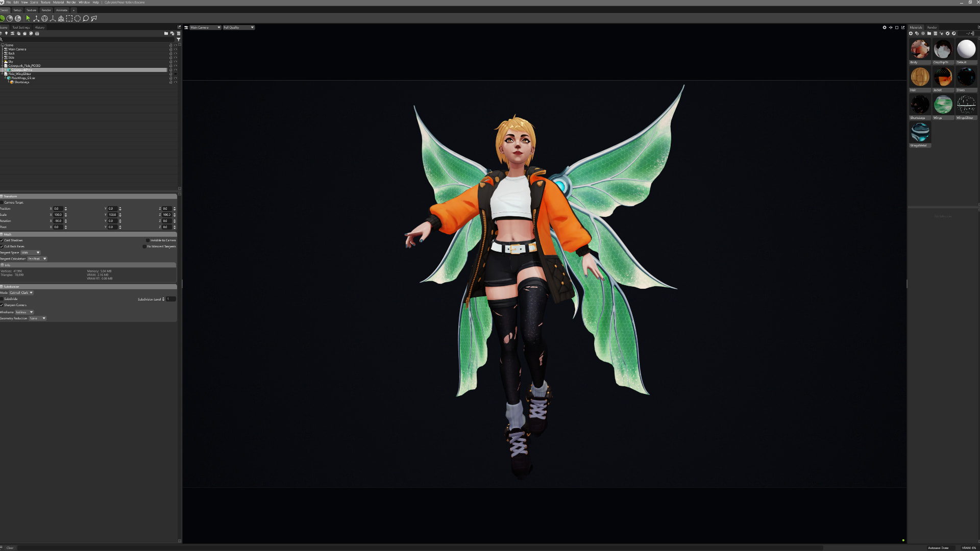Image resolution: width=980 pixels, height=551 pixels.
Task: Select the arrow selection tool
Action: click(x=28, y=18)
